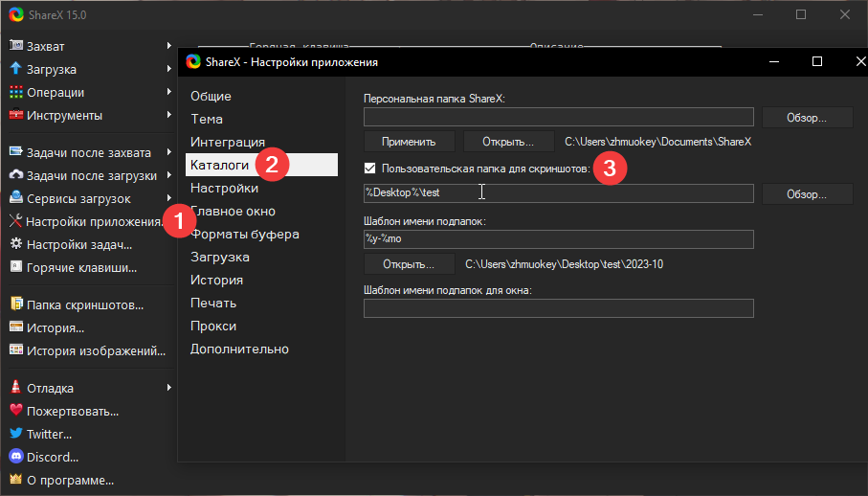Open the История settings tab

click(x=261, y=281)
